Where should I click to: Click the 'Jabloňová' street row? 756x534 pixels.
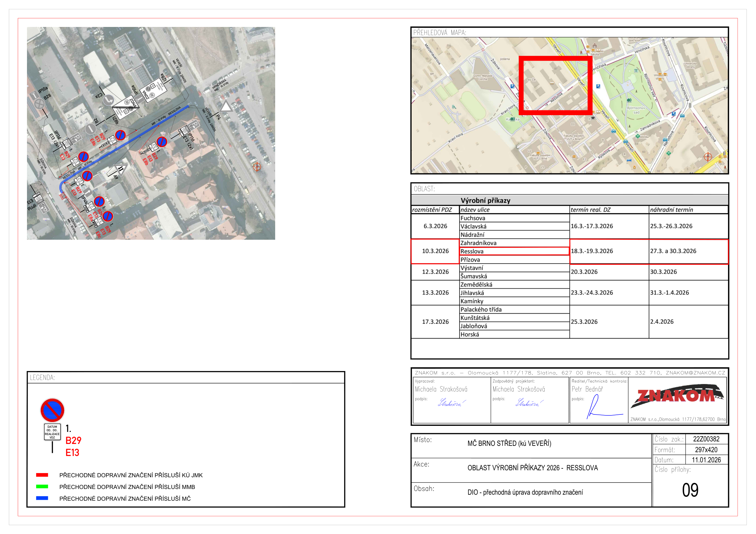515,326
